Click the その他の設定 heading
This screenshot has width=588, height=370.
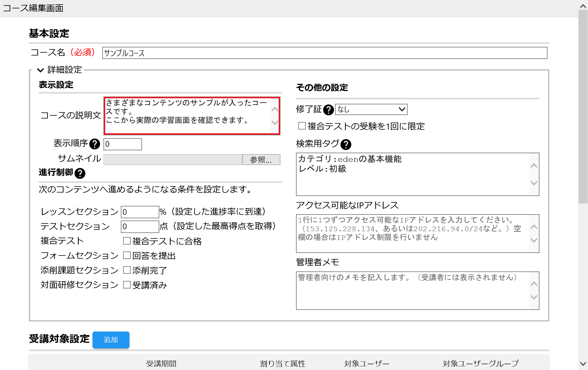pyautogui.click(x=322, y=88)
